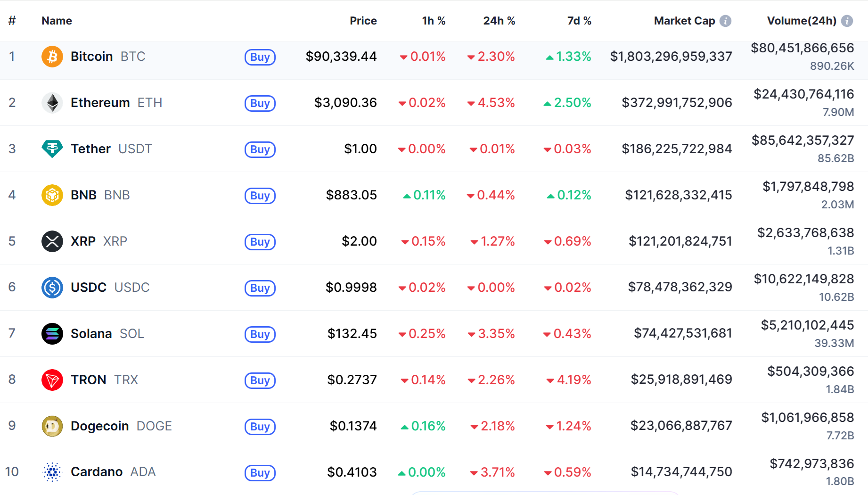Open the TRON TRX name link
Screen dimensions: 868x495
104,380
